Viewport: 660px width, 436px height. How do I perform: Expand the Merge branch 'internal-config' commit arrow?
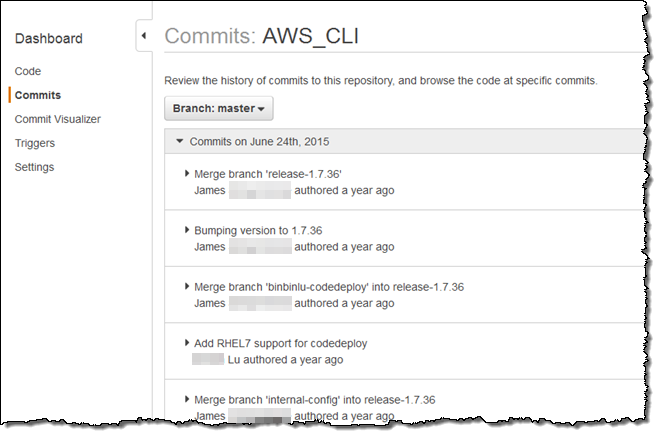[187, 399]
